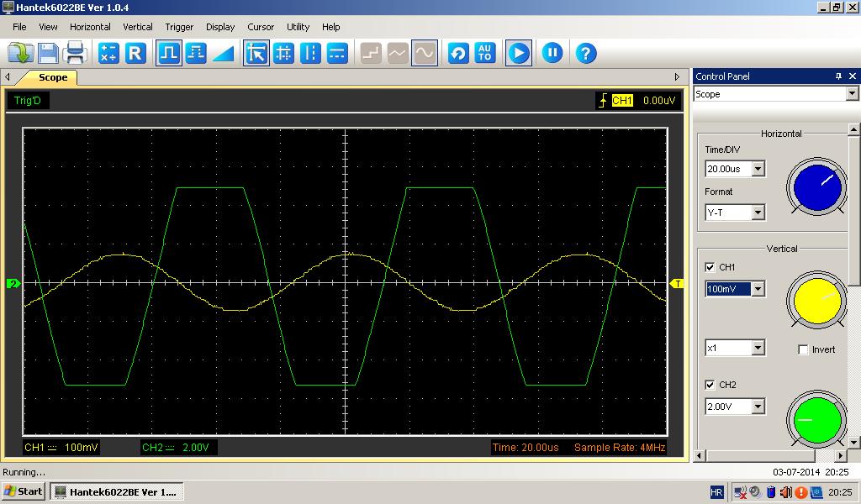Select the sine-wave interpolation icon
Viewport: 861px width, 504px height.
(424, 54)
